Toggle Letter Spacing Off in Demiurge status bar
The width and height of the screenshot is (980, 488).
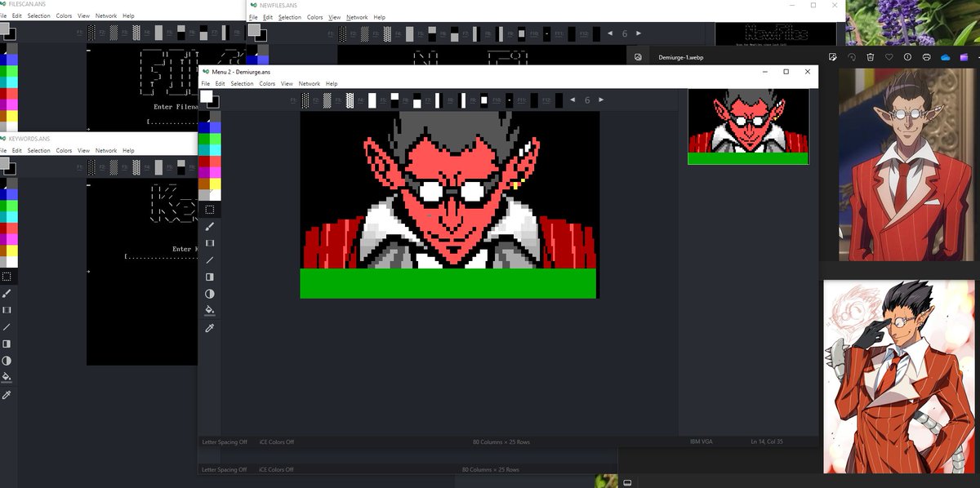(225, 442)
